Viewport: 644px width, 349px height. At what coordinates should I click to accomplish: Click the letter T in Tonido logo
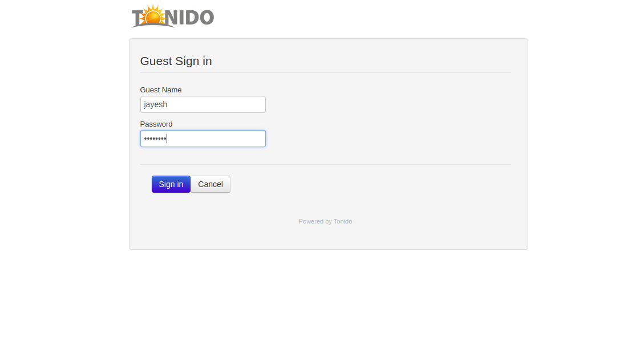pos(137,18)
